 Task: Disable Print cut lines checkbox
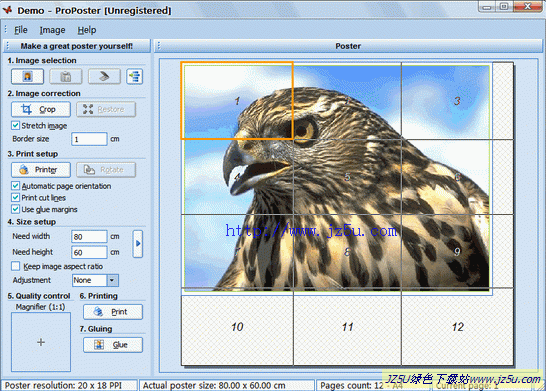point(15,197)
